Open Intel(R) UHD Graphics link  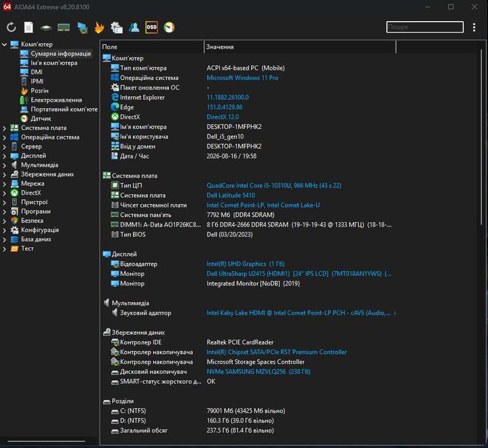click(x=245, y=264)
